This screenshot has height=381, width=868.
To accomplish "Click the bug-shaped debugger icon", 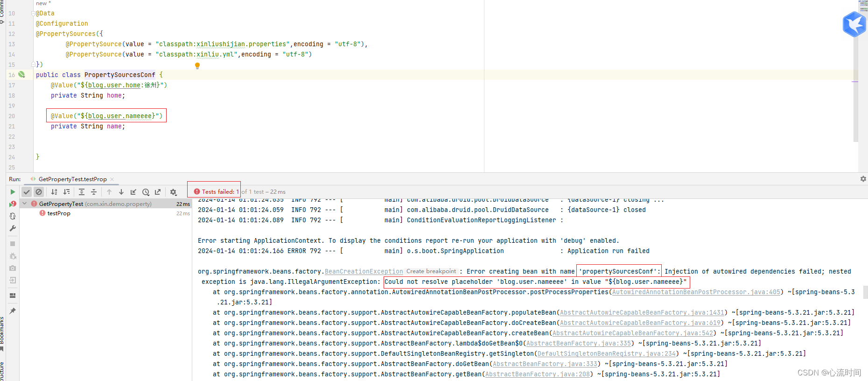I will 13,256.
